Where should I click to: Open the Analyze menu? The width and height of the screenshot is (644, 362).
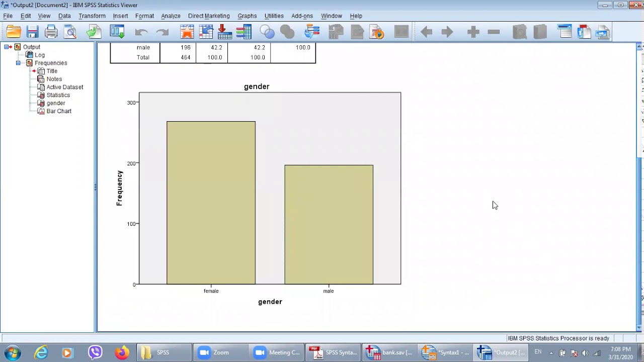point(171,16)
